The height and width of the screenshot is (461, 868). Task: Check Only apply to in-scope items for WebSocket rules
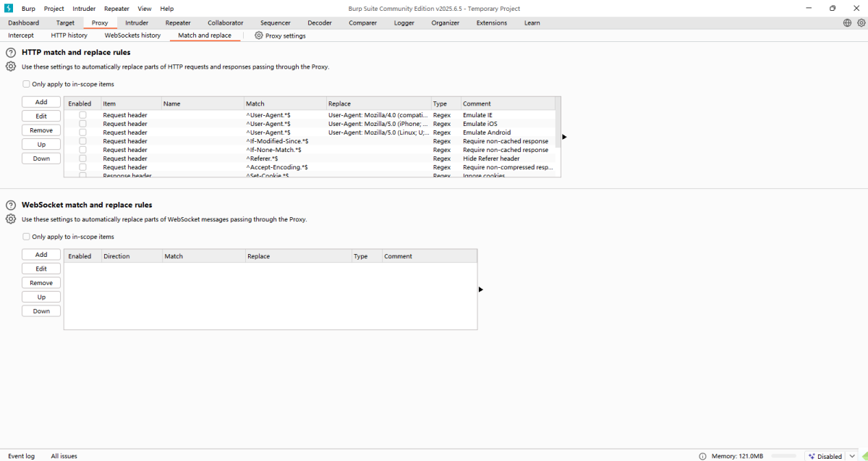click(26, 237)
